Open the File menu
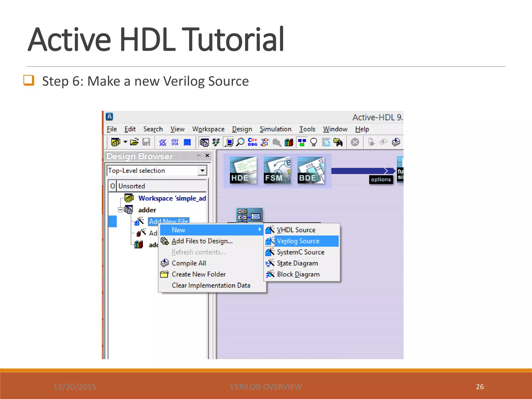 tap(112, 129)
